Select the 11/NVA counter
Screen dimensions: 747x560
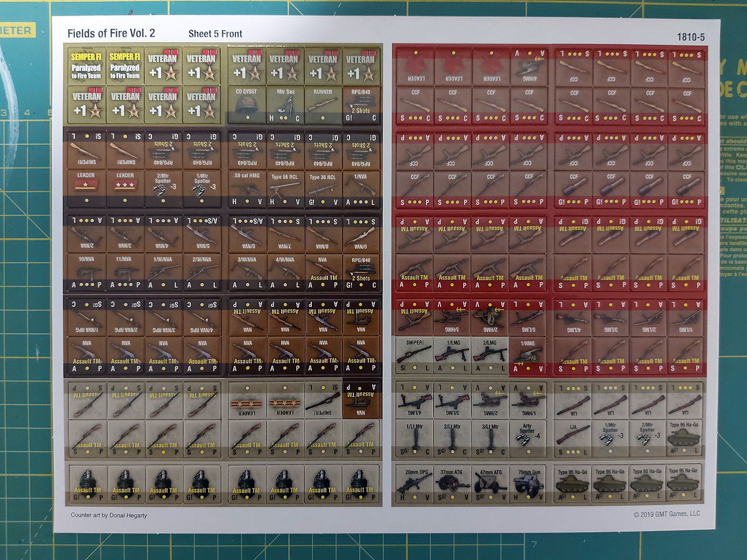[x=125, y=272]
